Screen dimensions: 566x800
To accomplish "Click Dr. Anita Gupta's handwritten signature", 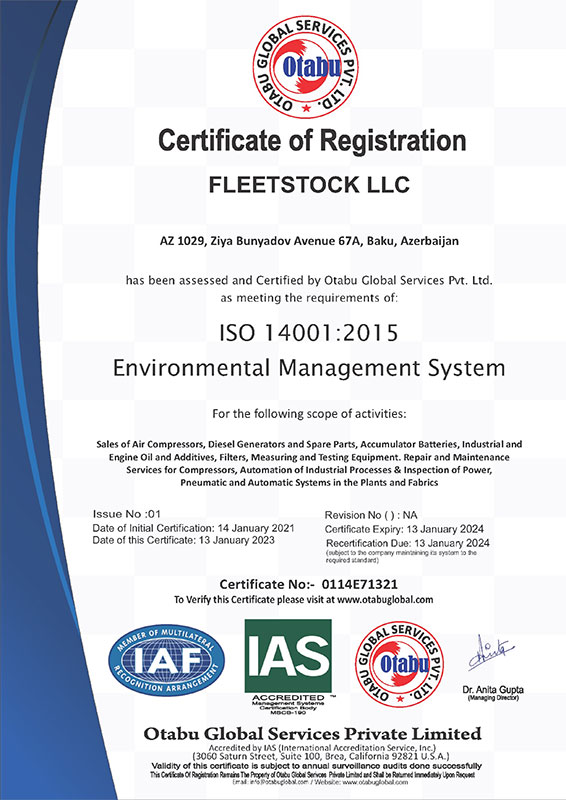I will point(491,652).
